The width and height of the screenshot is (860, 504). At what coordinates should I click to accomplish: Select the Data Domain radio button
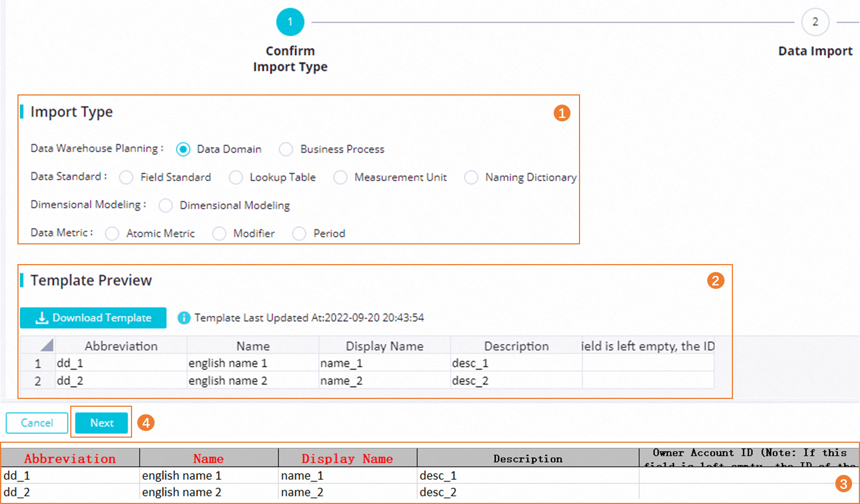pos(183,149)
